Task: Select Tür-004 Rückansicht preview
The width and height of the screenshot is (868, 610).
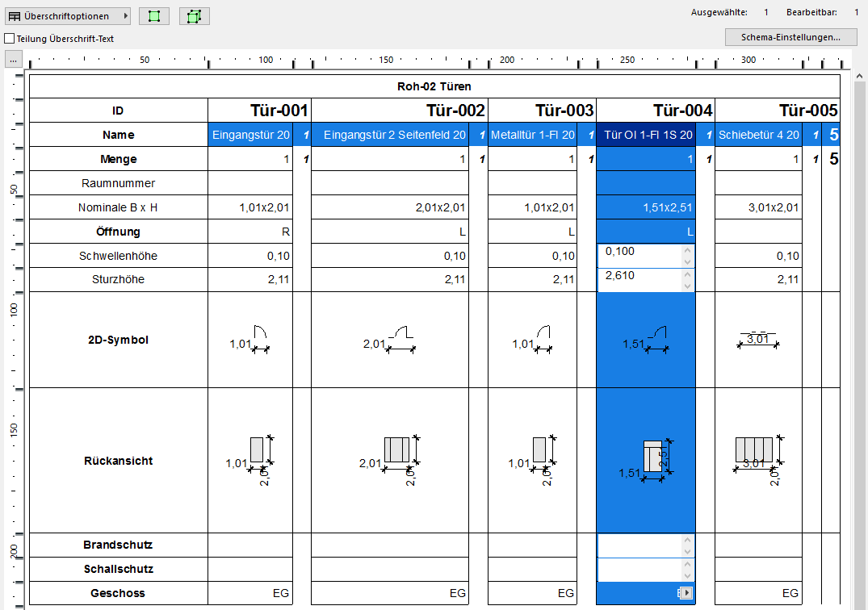Action: coord(645,460)
